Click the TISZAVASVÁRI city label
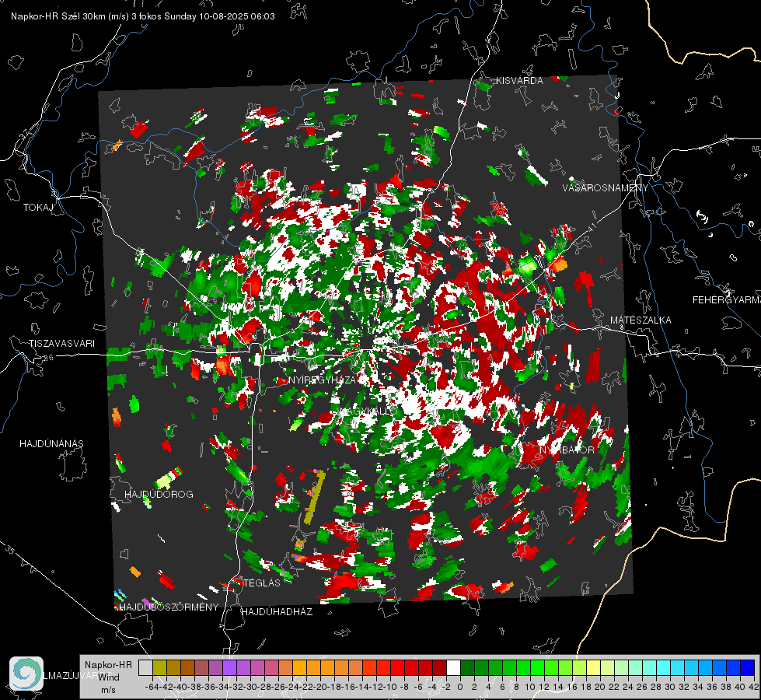 point(61,344)
